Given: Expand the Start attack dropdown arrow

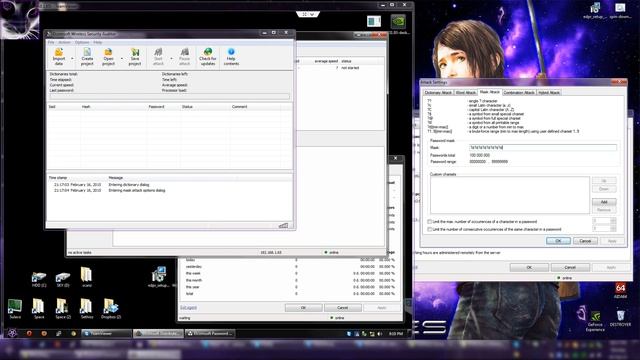Looking at the screenshot, I should tap(171, 58).
